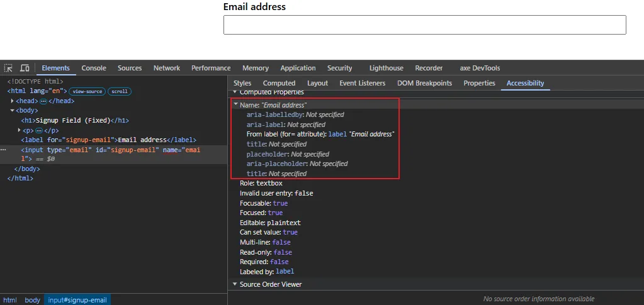This screenshot has width=644, height=305.
Task: Click the Can set value true row
Action: point(269,232)
